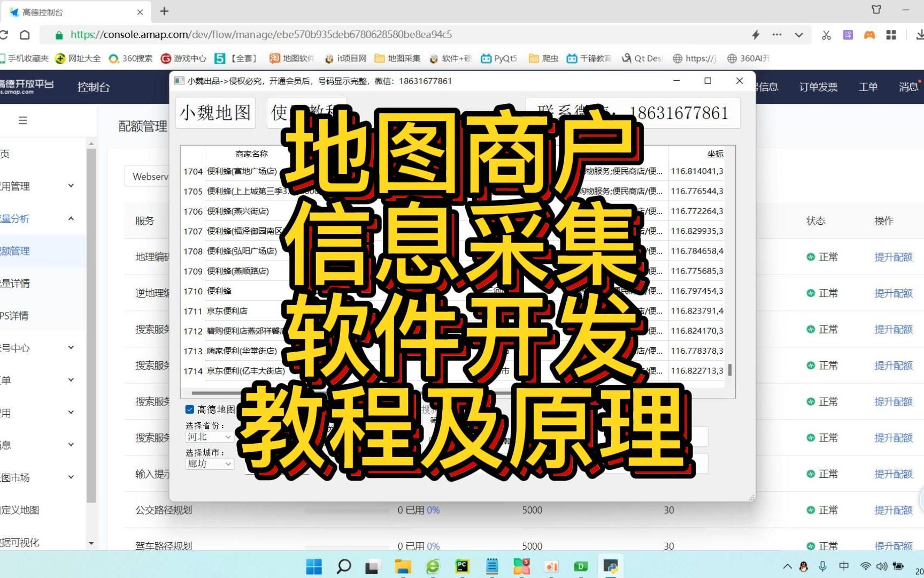Show hidden system tray icons
Screen dimensions: 924x578
[788, 566]
